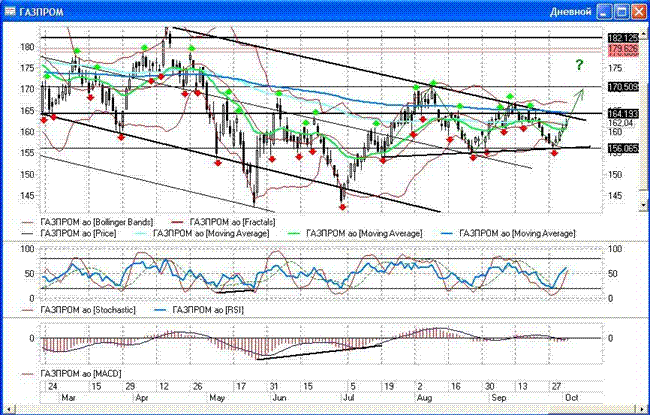Click the ГАЗПРОМ window system icon
Viewport: 650px width, 415px height.
pyautogui.click(x=10, y=11)
